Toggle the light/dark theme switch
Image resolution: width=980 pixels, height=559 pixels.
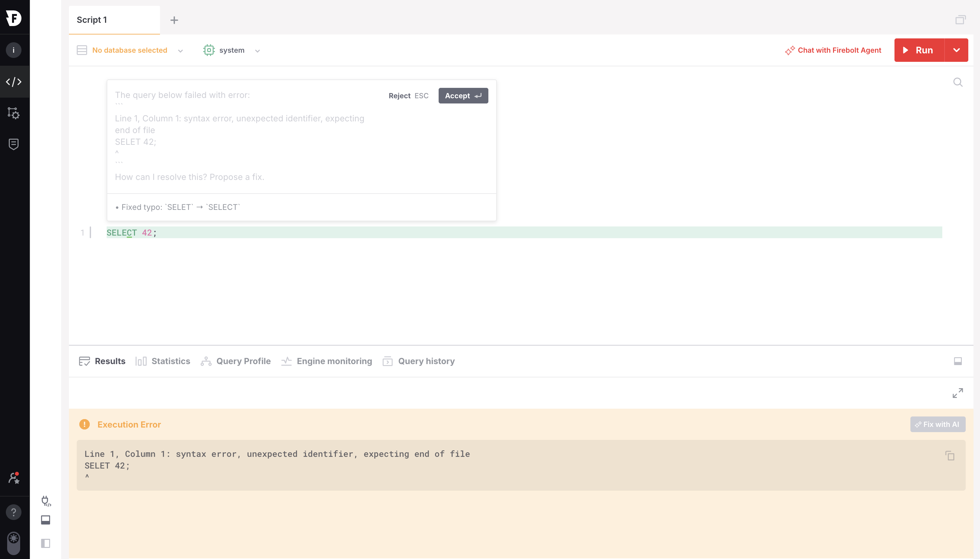pos(14,543)
